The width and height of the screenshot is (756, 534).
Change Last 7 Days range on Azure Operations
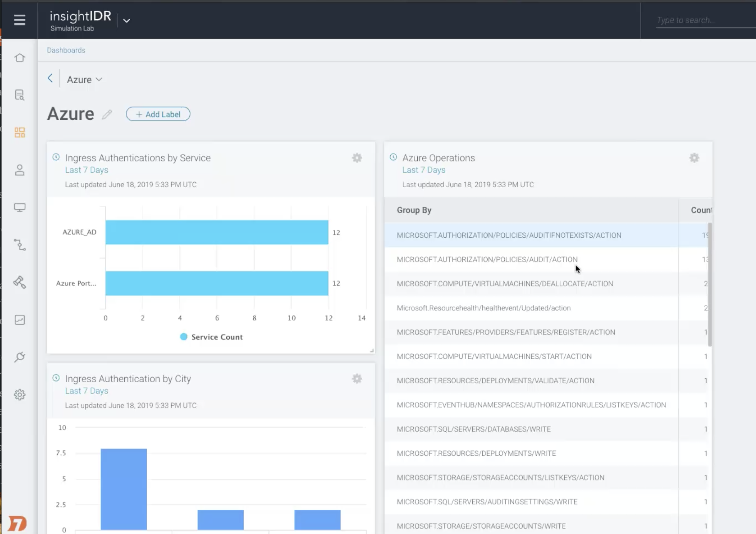coord(423,170)
